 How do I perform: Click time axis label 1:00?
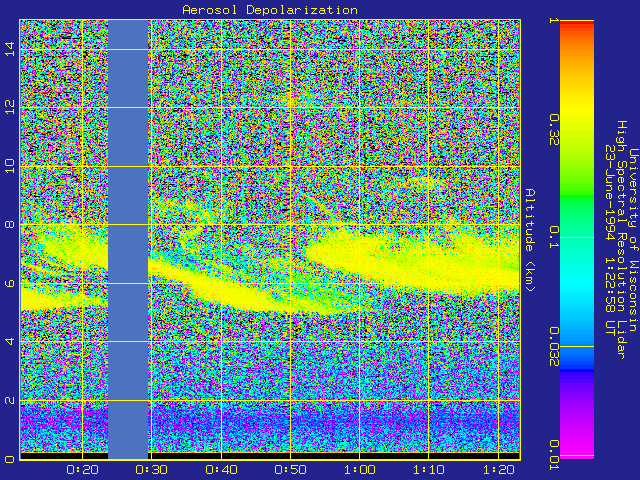pos(360,470)
